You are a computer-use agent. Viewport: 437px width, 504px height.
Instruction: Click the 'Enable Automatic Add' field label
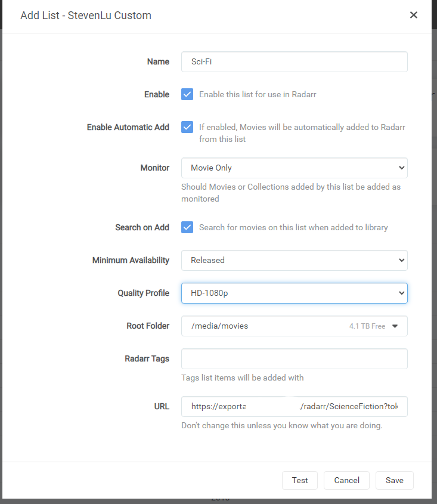[x=128, y=127]
